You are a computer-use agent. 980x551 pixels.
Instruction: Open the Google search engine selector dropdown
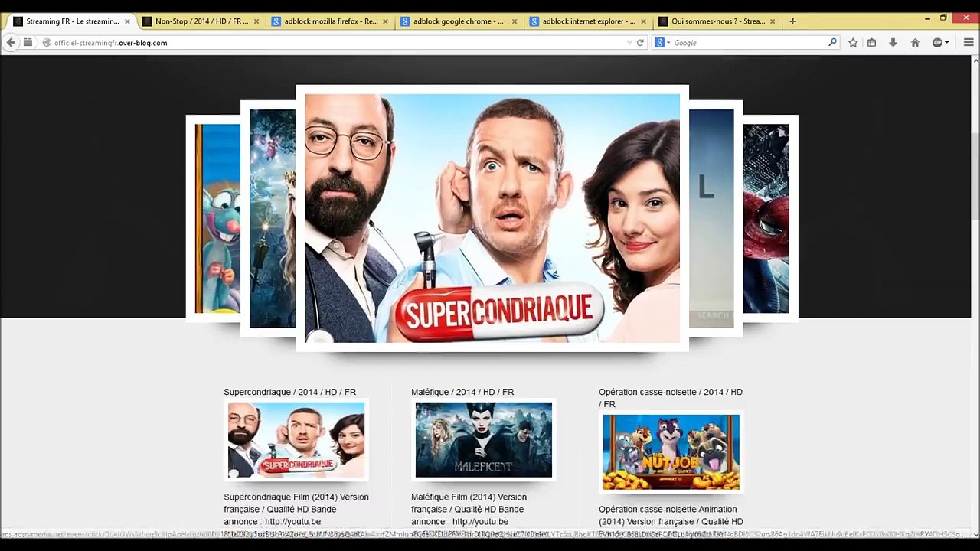(x=661, y=43)
